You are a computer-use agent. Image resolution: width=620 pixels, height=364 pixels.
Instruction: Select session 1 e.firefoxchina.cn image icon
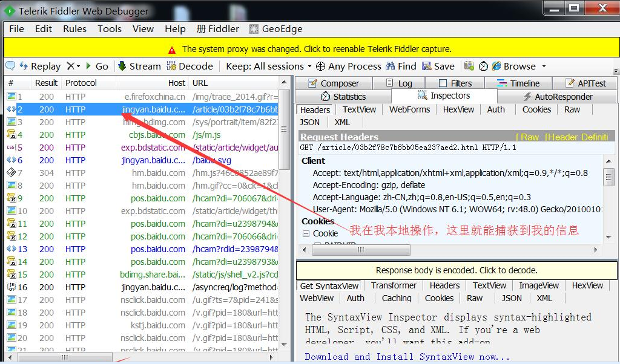tap(11, 96)
